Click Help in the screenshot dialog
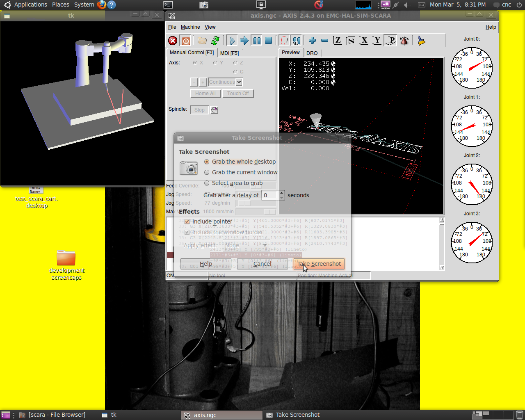This screenshot has height=420, width=525. 205,264
